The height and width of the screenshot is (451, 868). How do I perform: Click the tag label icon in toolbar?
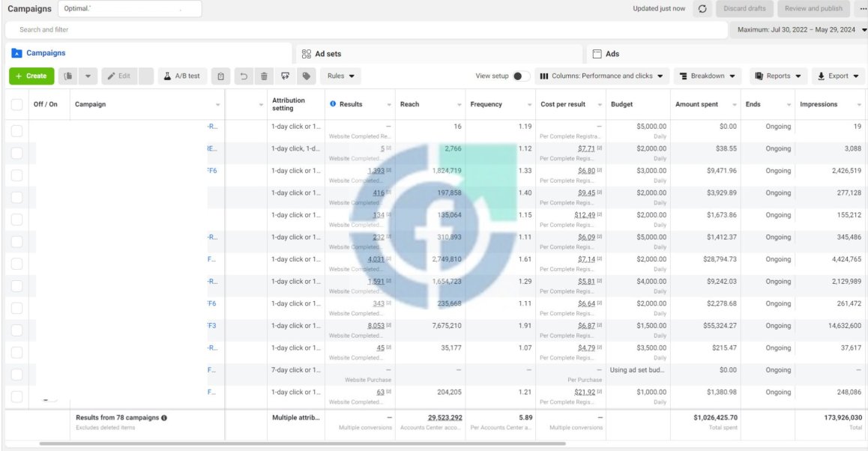pos(306,76)
